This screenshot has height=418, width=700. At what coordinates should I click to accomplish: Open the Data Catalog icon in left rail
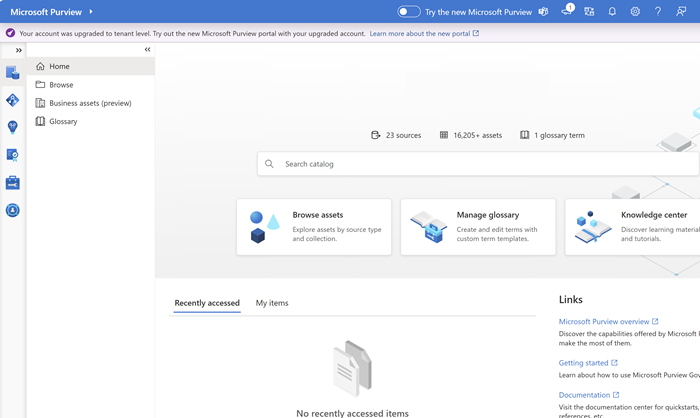click(x=12, y=72)
